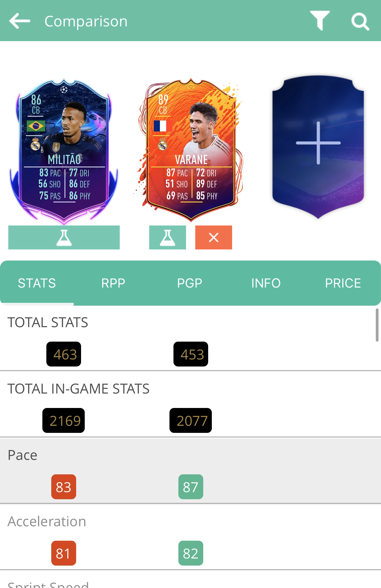Viewport: 381px width, 588px height.
Task: Open the filter funnel icon
Action: pyautogui.click(x=320, y=20)
